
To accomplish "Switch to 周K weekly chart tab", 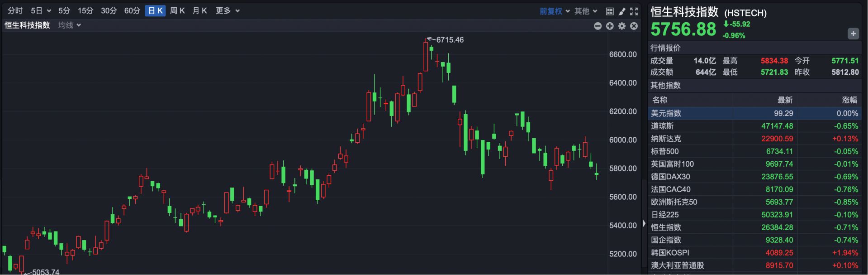I will (x=177, y=11).
